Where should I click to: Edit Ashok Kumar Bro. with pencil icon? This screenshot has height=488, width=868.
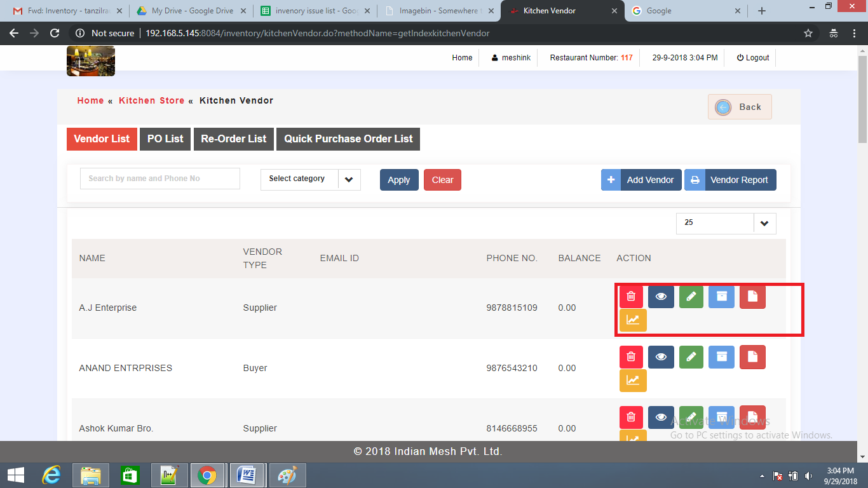691,417
